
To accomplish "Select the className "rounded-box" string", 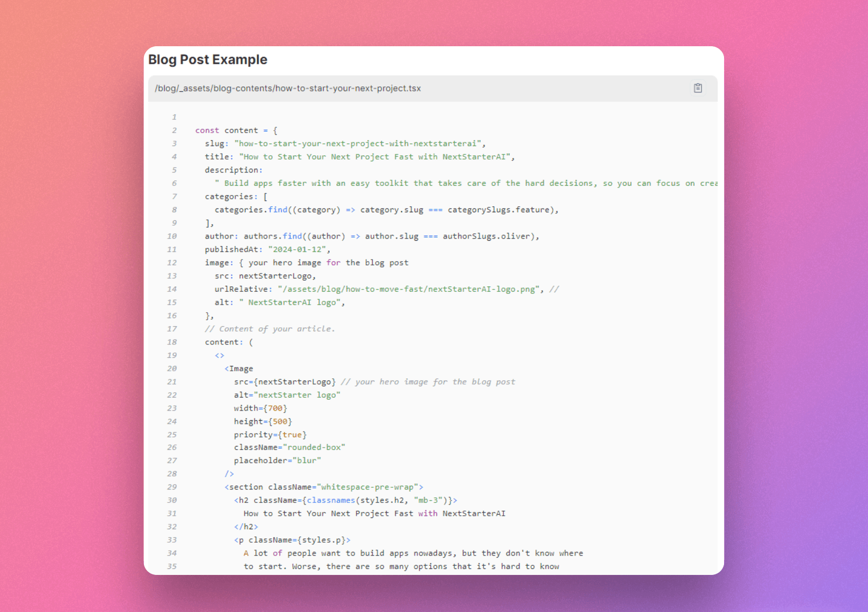I will 314,447.
